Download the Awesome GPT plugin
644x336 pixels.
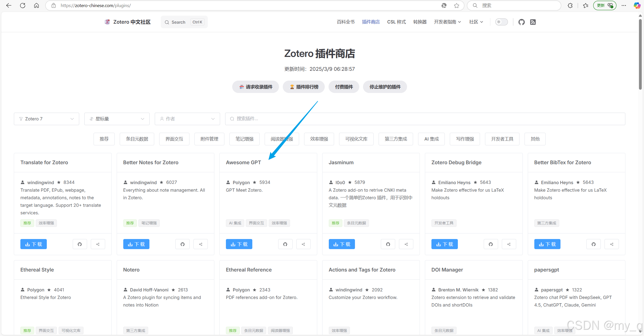239,244
